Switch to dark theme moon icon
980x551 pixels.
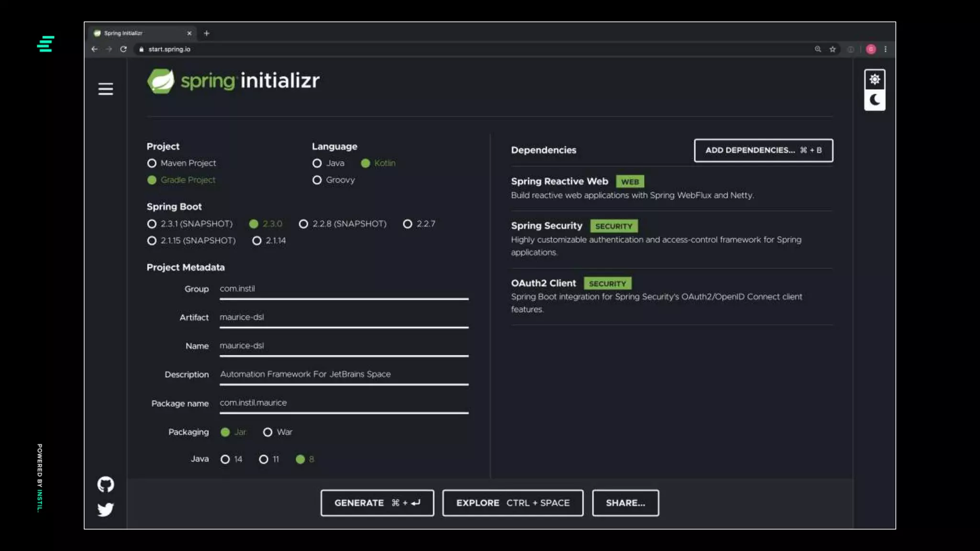click(x=874, y=100)
